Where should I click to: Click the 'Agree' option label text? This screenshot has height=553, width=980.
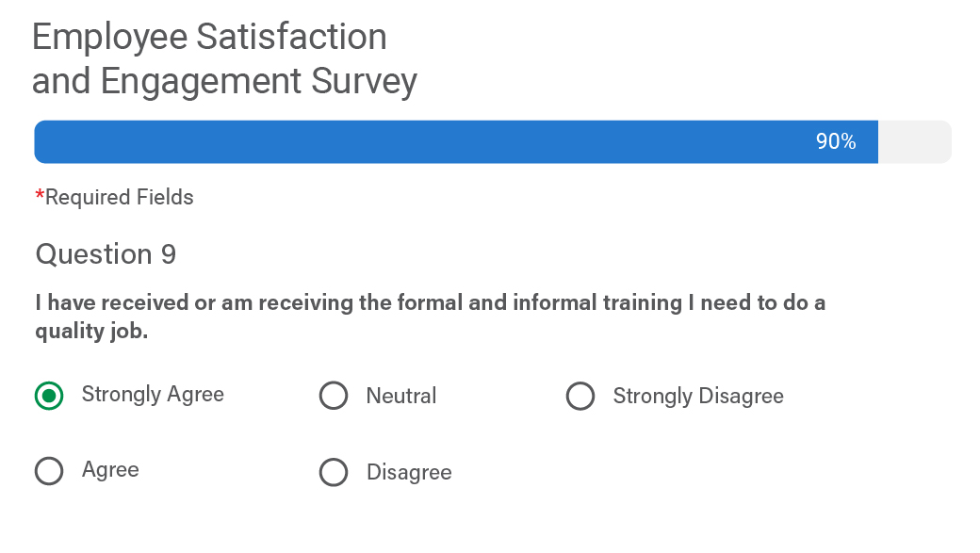point(110,470)
